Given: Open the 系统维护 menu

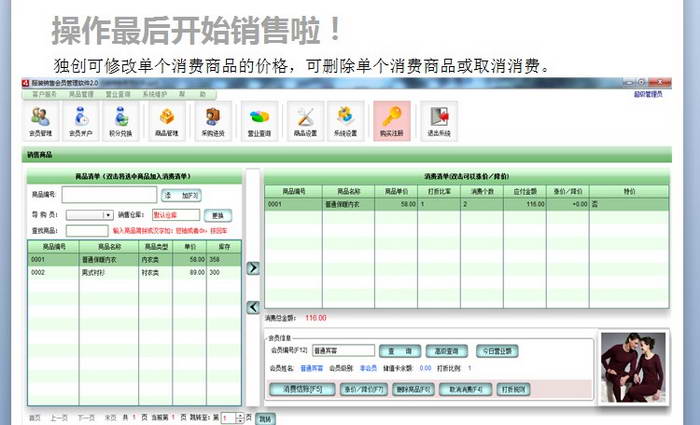Looking at the screenshot, I should (154, 95).
